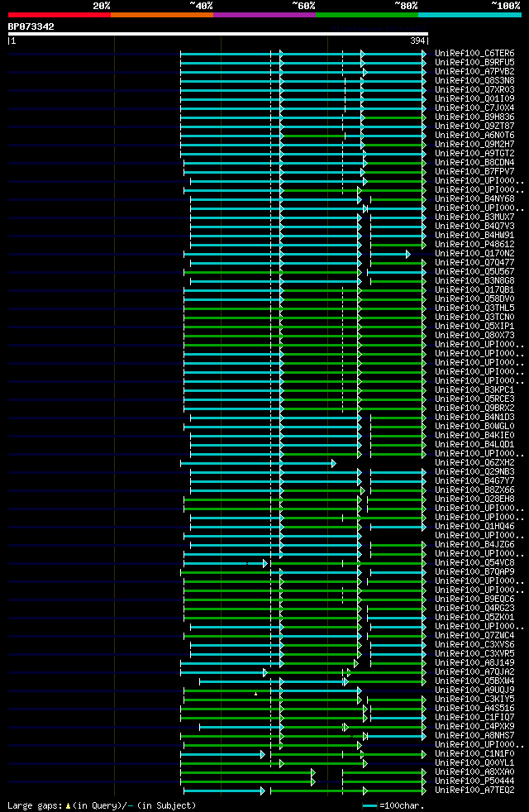The height and width of the screenshot is (812, 529).
Task: Click the 394 end position label
Action: (x=417, y=41)
